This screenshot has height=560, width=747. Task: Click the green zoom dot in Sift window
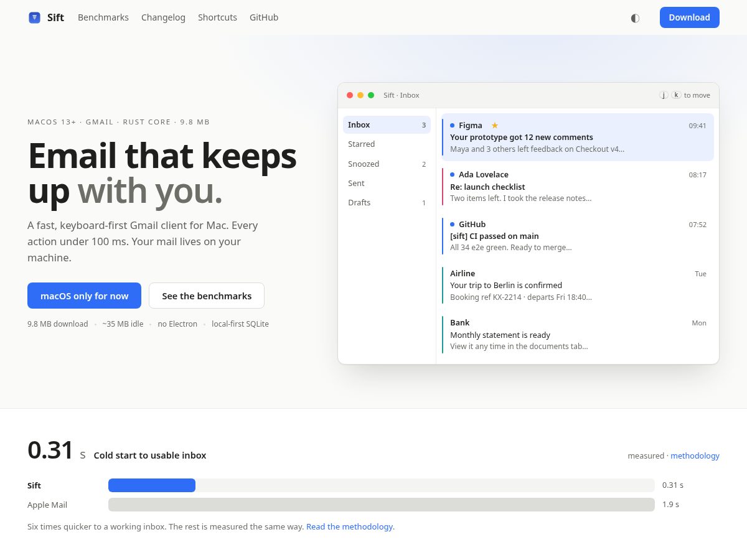click(371, 95)
